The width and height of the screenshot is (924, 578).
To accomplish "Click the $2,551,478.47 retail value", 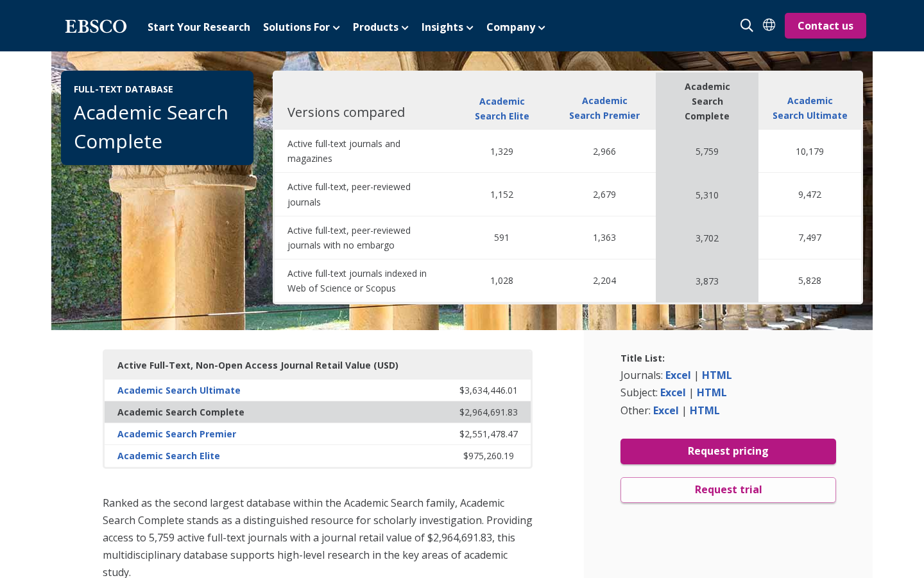I will [x=488, y=434].
